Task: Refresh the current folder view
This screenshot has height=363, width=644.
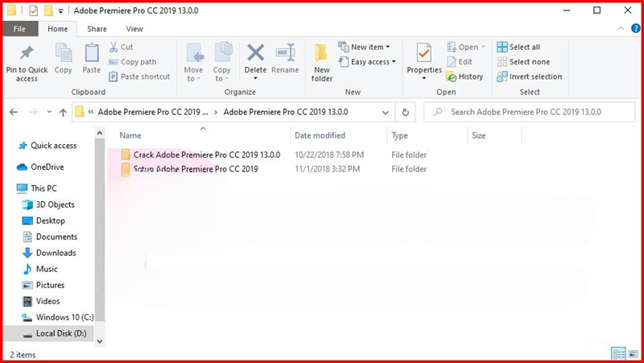Action: coord(406,113)
